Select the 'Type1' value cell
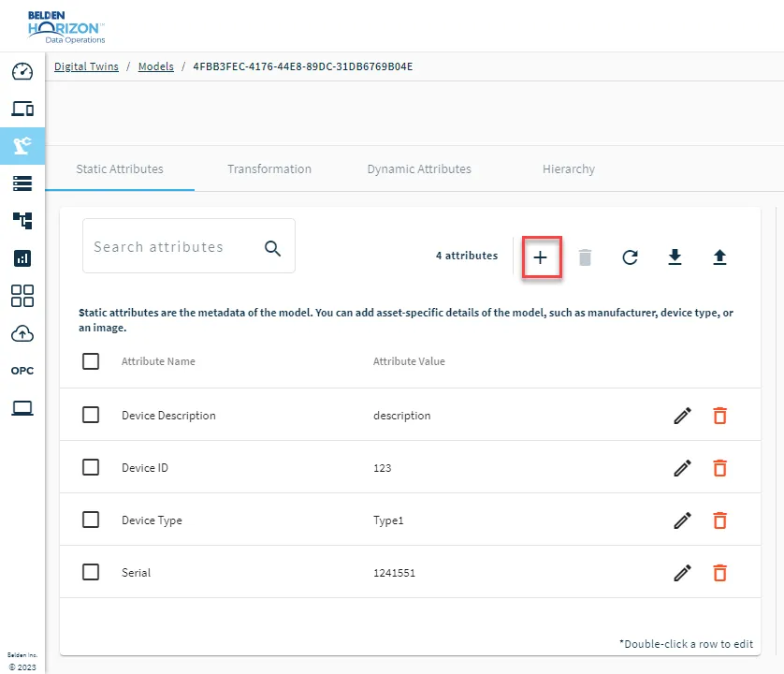 (388, 520)
